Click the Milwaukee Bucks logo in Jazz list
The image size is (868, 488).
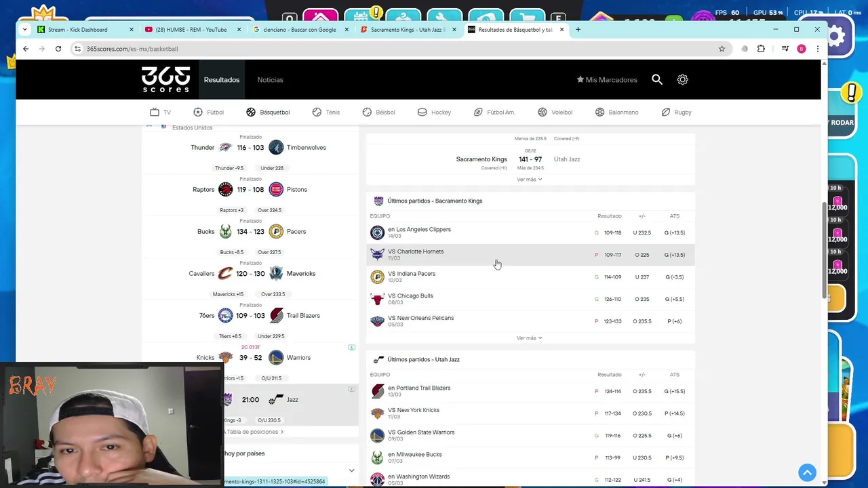377,457
